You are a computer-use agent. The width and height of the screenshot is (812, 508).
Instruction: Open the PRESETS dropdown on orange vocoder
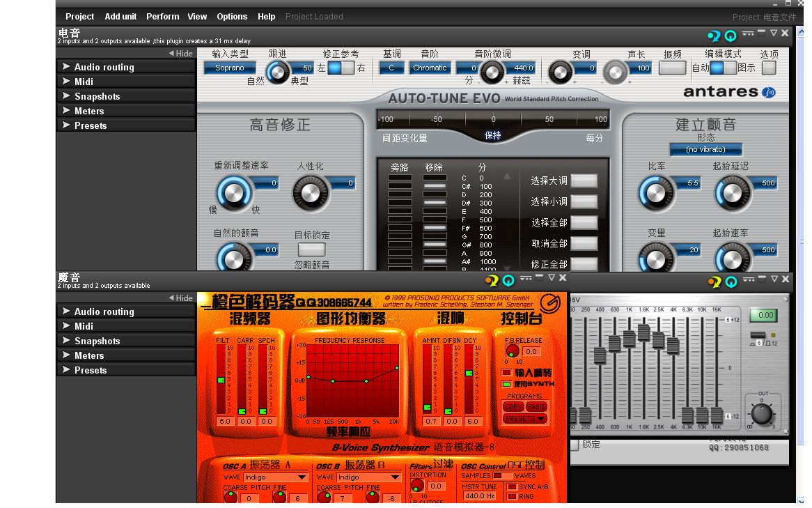525,418
